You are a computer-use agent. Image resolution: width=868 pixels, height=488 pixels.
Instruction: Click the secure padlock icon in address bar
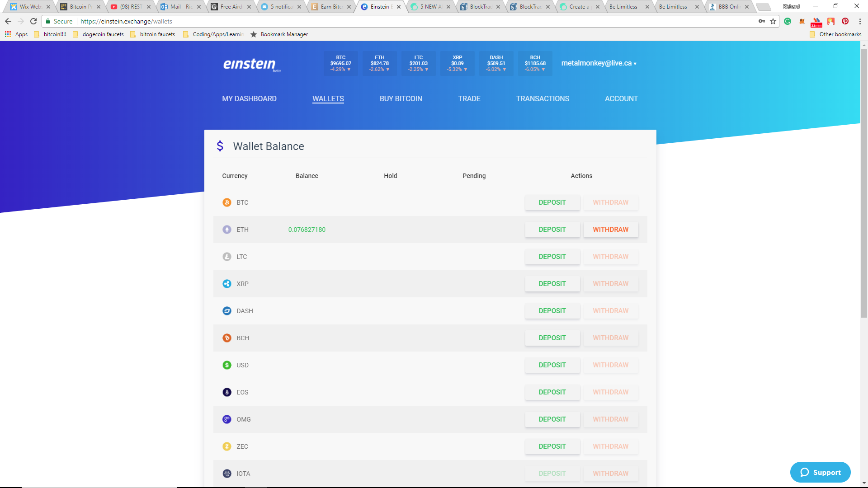pos(48,21)
